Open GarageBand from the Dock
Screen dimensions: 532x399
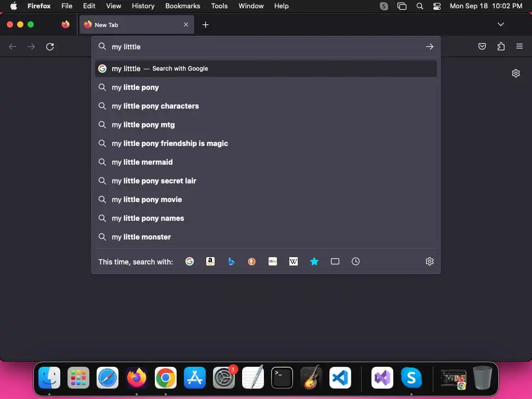tap(311, 378)
